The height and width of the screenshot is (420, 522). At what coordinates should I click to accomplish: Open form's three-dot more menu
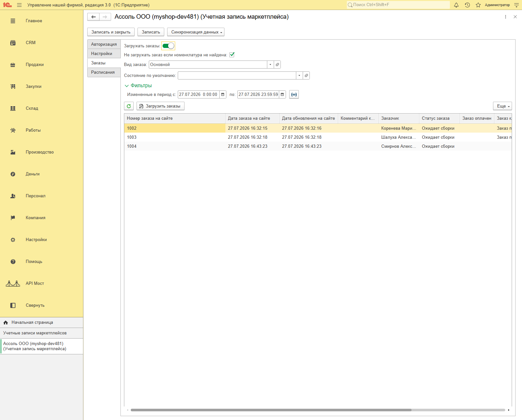pos(505,17)
